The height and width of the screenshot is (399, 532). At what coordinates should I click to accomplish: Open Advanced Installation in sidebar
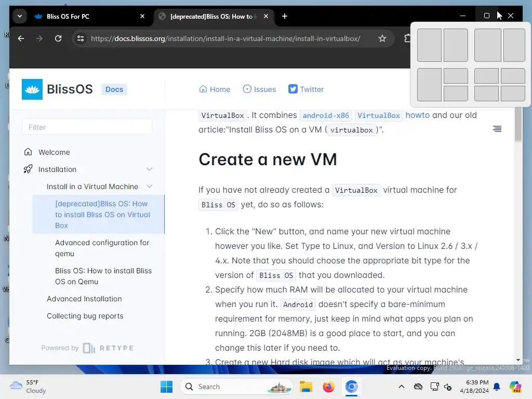tap(84, 299)
